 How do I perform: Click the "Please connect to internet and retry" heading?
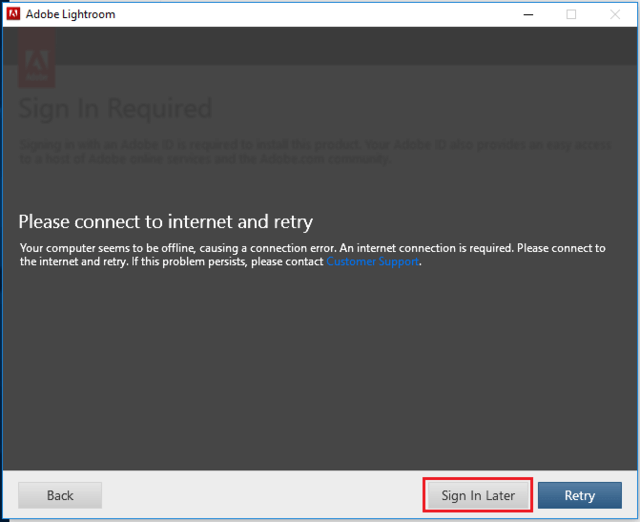click(x=166, y=221)
